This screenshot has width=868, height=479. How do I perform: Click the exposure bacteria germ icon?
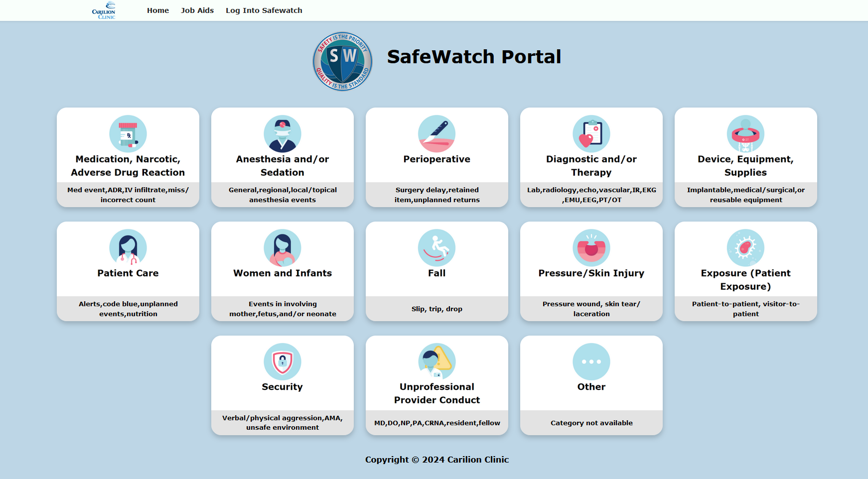(x=746, y=248)
